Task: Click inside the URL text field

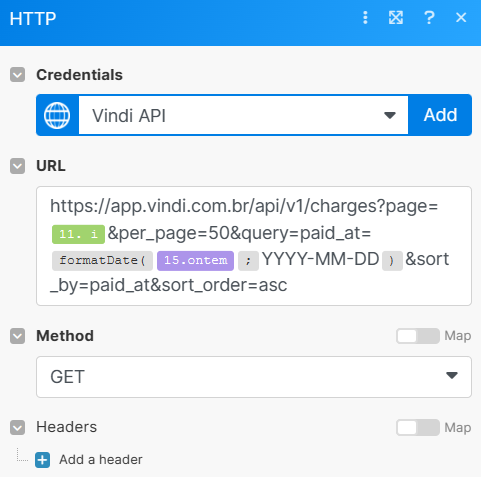Action: (254, 246)
